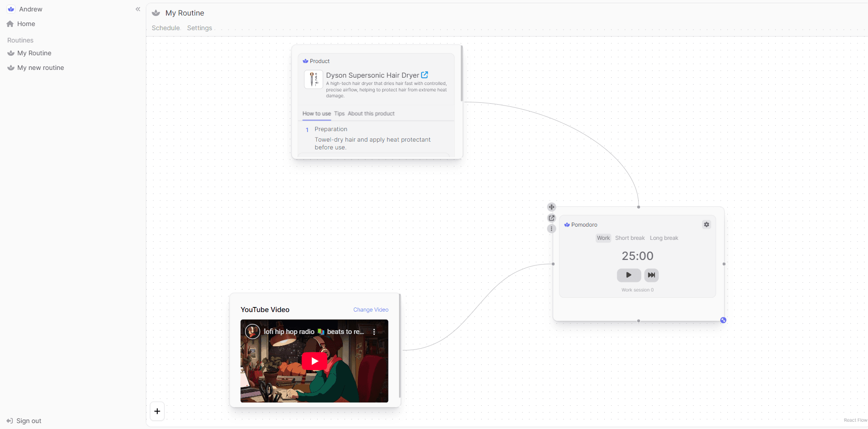Switch timer to Long break mode
The image size is (868, 429).
[664, 238]
